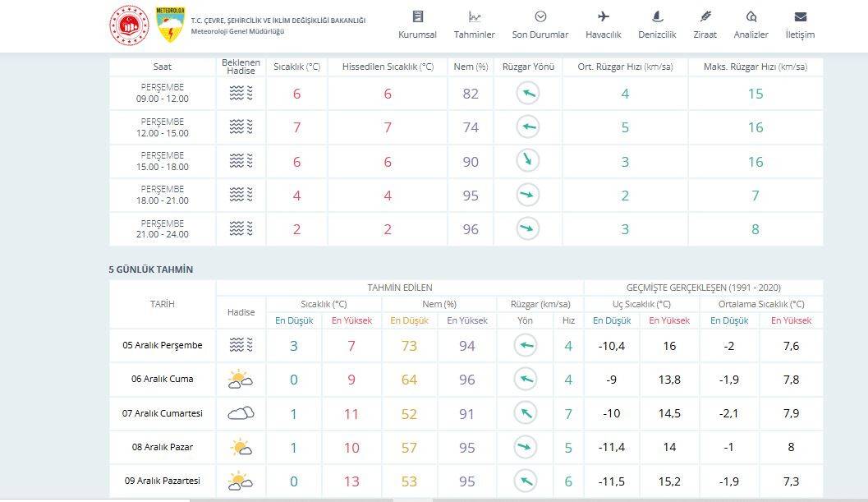The width and height of the screenshot is (868, 502).
Task: Click the ministry emblem logo
Action: [129, 25]
